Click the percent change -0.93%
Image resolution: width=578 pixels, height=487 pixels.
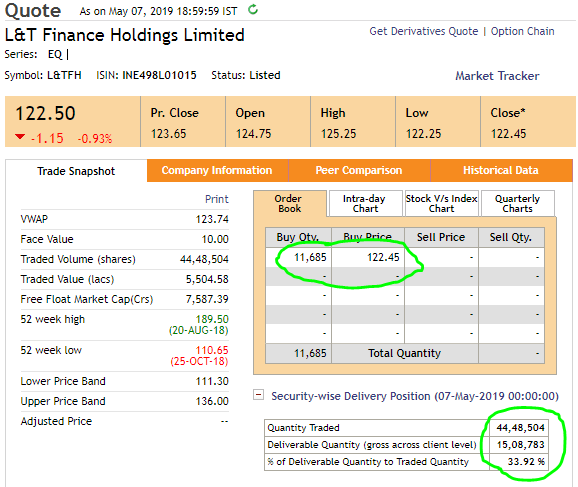click(95, 139)
